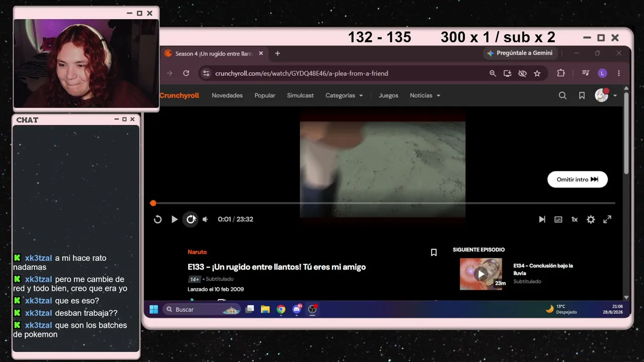The image size is (644, 362).
Task: Open the Simulcast section
Action: (300, 96)
